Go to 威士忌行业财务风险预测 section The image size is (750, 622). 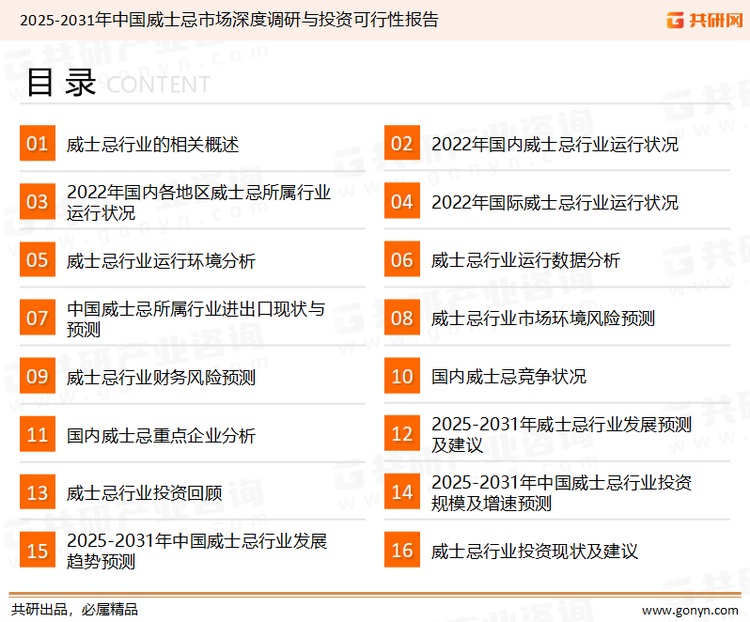click(161, 377)
